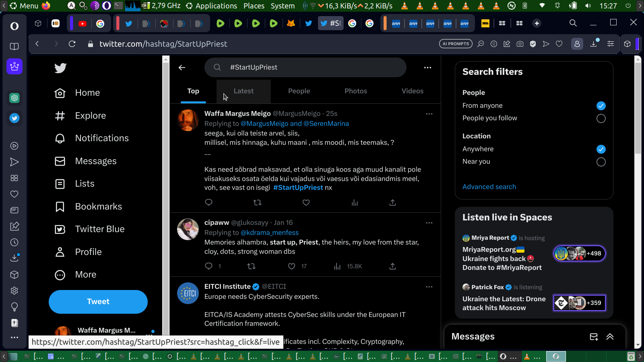Click the blue Tweet button
The height and width of the screenshot is (362, 644).
coord(98,302)
